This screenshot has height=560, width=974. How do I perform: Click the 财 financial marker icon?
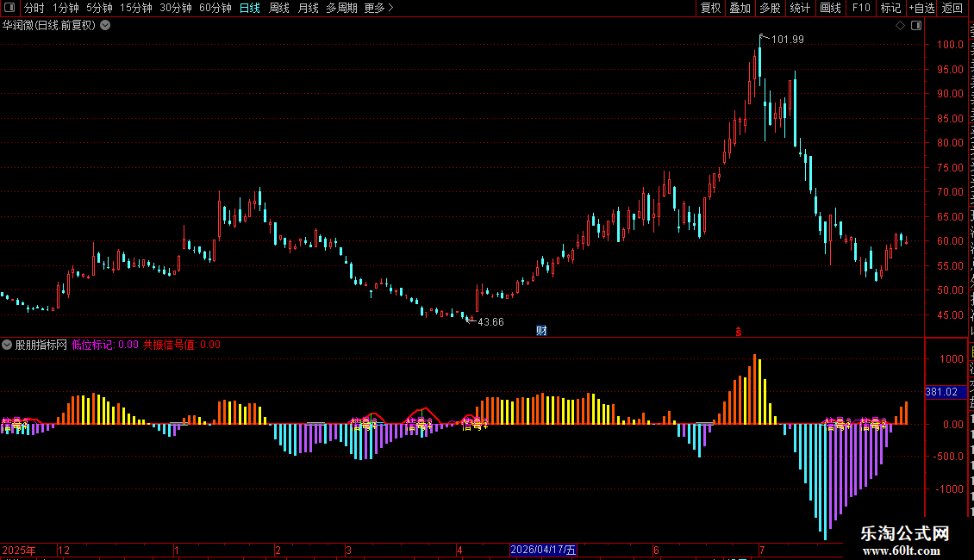click(541, 331)
